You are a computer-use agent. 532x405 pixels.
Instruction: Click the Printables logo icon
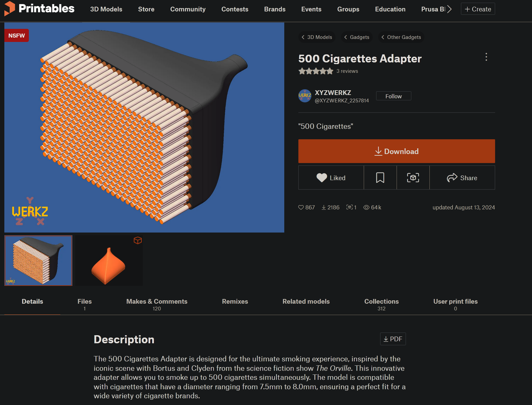coord(9,8)
